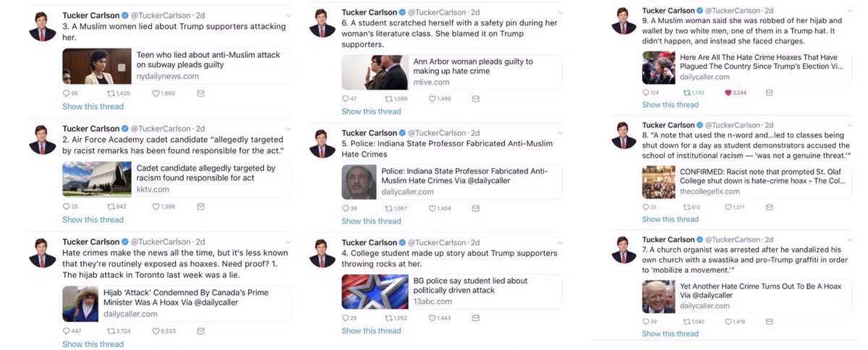Reply to the St. Olaf n-word note tweet
The image size is (868, 350).
647,207
